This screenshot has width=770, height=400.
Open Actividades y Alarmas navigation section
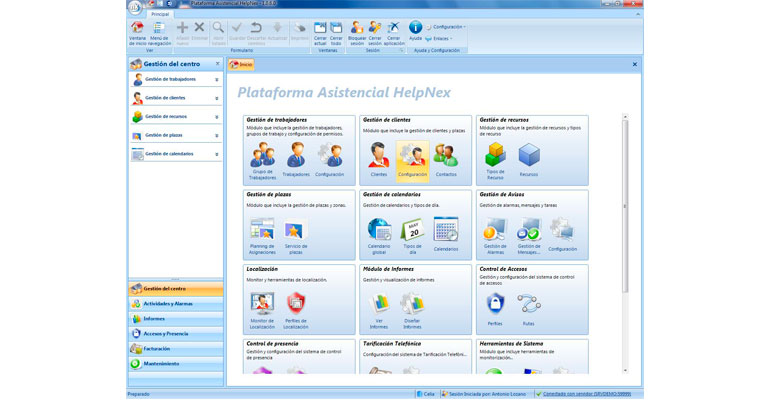[x=176, y=304]
